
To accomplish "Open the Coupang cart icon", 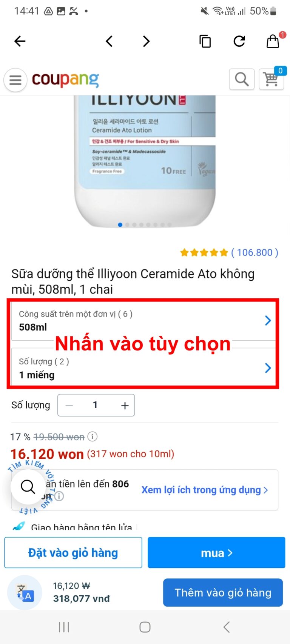I will [271, 79].
